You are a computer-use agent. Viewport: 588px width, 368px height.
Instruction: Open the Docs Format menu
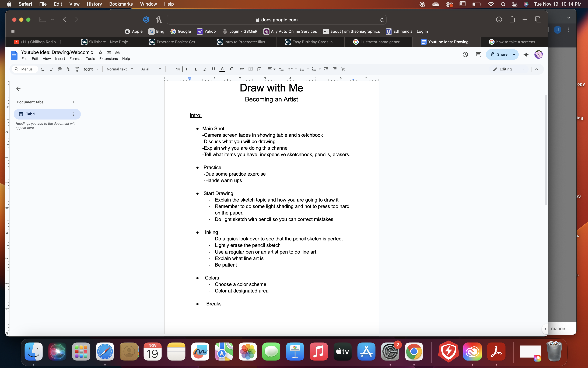(76, 59)
